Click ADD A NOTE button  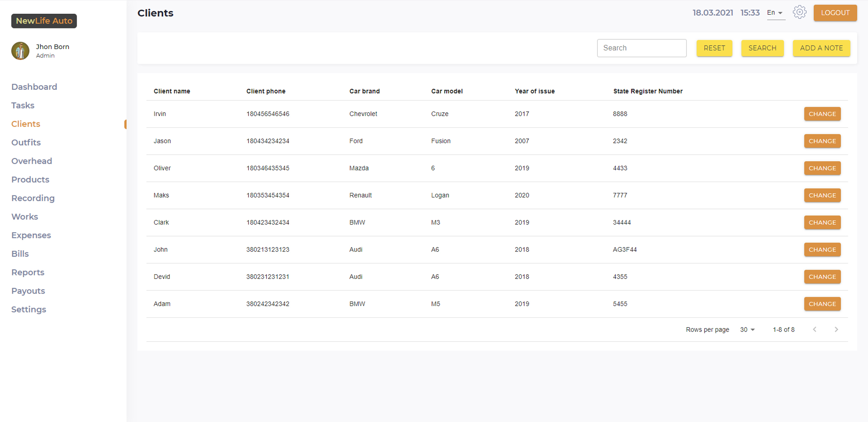coord(821,48)
